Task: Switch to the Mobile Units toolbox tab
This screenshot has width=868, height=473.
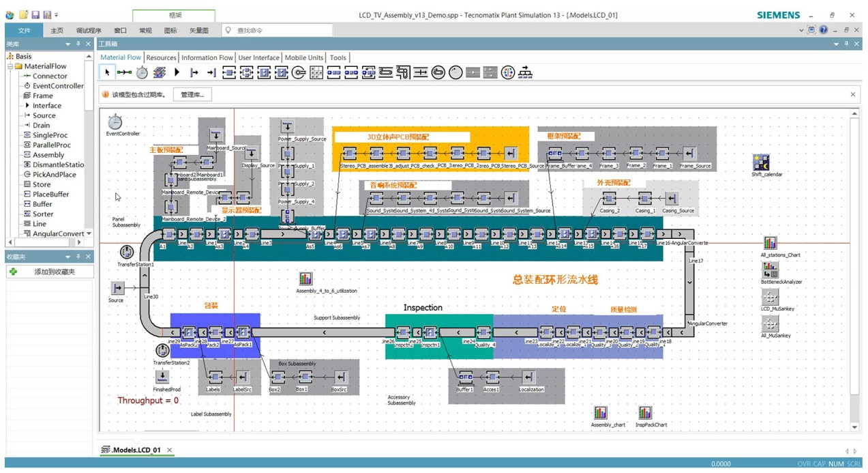Action: pyautogui.click(x=304, y=57)
